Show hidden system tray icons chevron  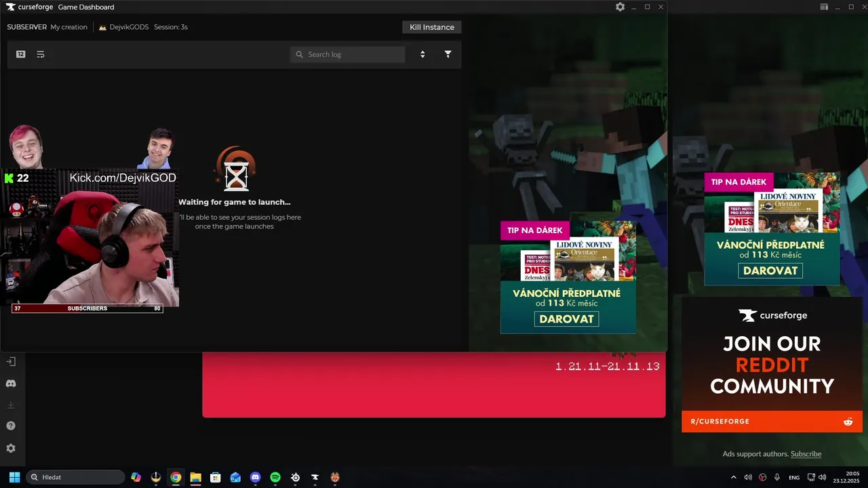(x=733, y=477)
